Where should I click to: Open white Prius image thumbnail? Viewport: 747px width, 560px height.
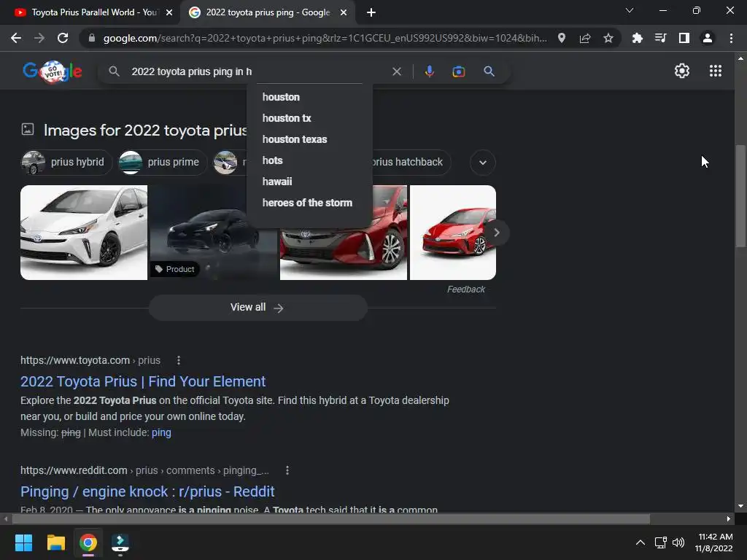[x=84, y=233]
